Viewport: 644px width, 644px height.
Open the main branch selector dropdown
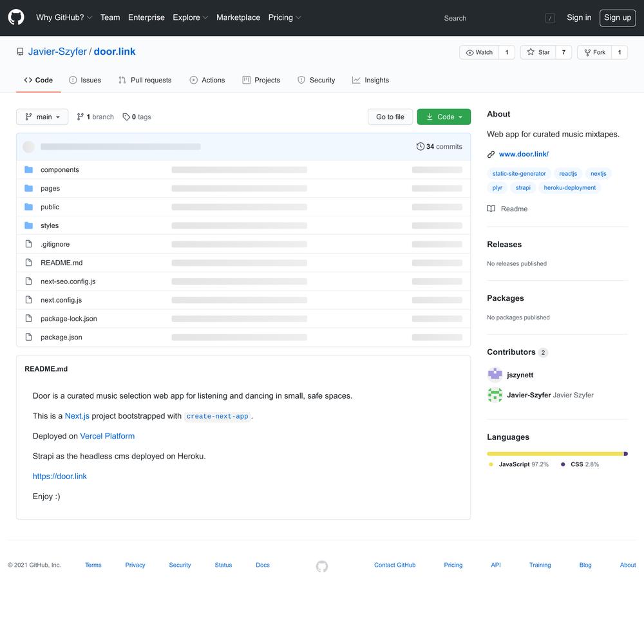[43, 117]
